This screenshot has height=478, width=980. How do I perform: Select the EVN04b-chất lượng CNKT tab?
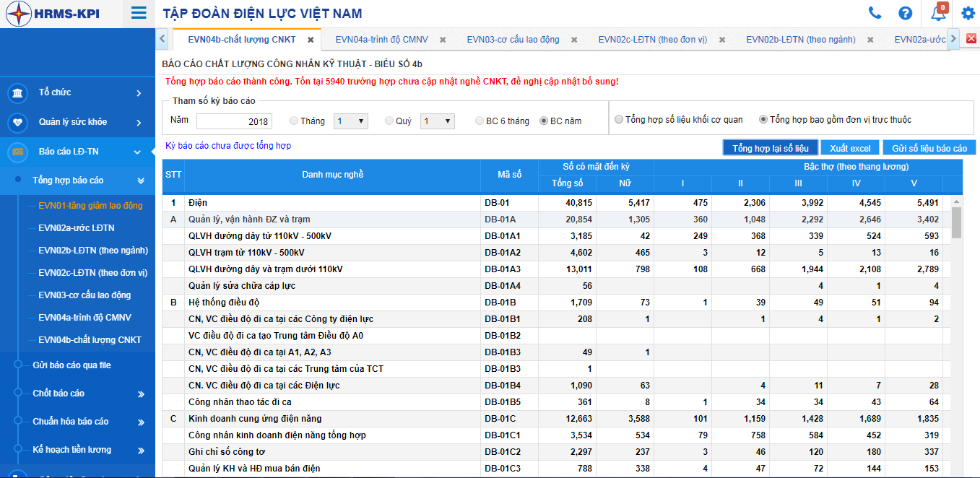click(x=242, y=40)
